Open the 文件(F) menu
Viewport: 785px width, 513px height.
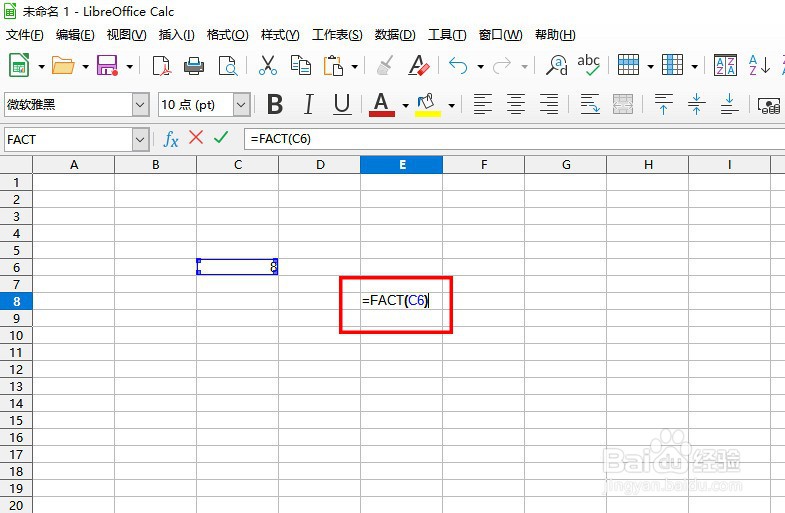(25, 35)
